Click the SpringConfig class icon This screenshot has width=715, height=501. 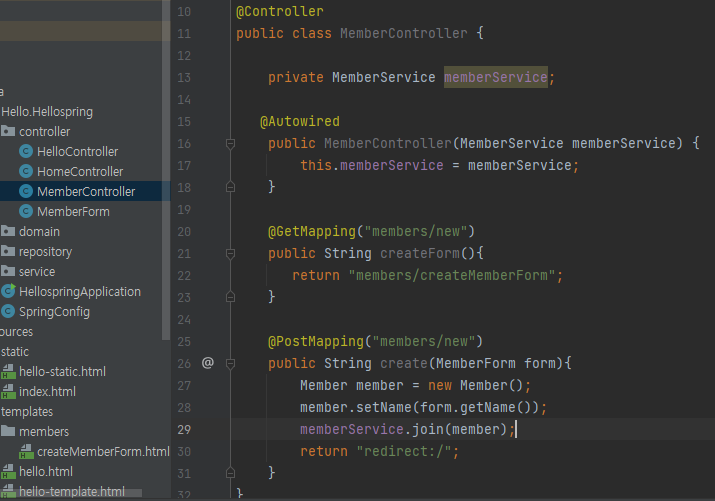click(8, 311)
